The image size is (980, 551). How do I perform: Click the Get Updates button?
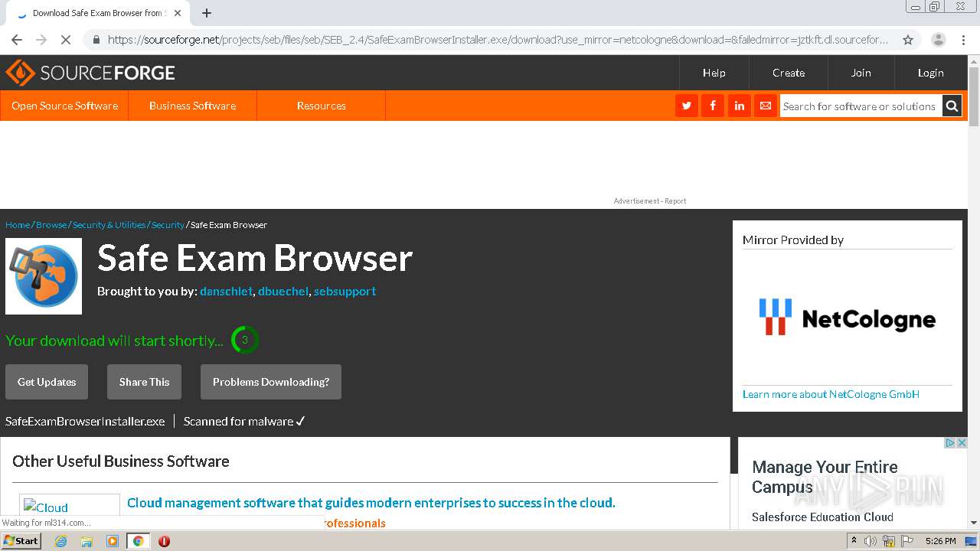point(47,382)
